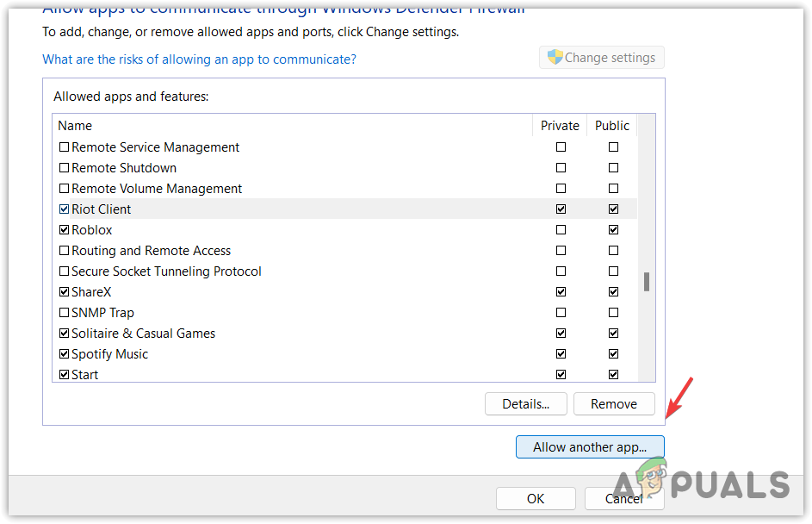Confirm with the OK button
This screenshot has width=812, height=524.
coord(536,498)
